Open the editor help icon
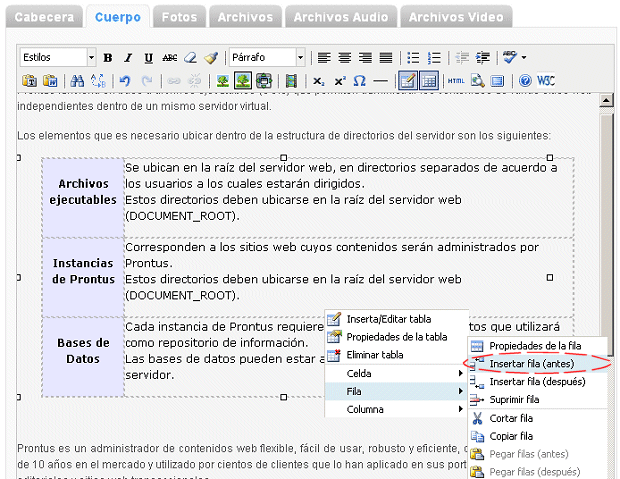Image resolution: width=620 pixels, height=479 pixels. click(x=525, y=81)
